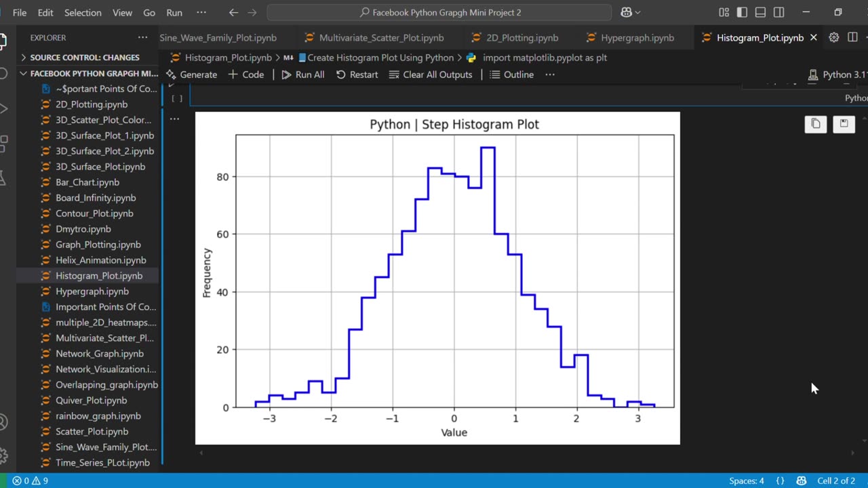The image size is (868, 488).
Task: Open Explorer more actions ellipsis
Action: click(142, 38)
